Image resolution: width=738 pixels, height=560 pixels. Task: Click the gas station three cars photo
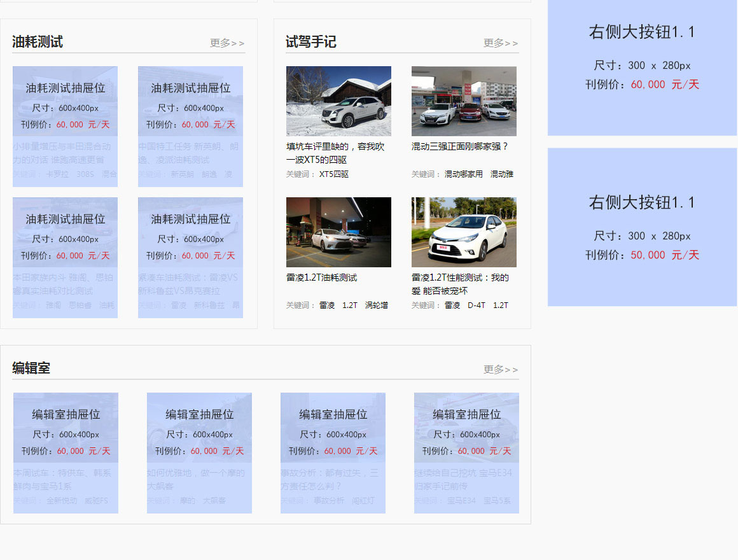(464, 101)
